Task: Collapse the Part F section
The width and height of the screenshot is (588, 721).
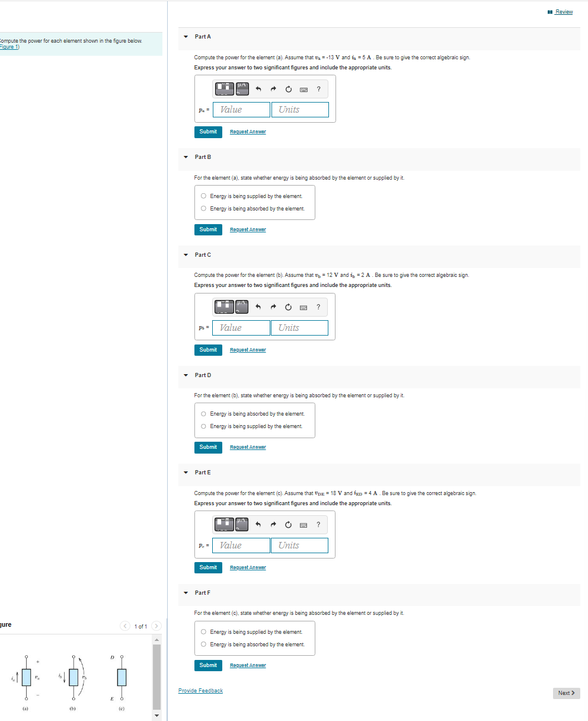Action: [186, 592]
